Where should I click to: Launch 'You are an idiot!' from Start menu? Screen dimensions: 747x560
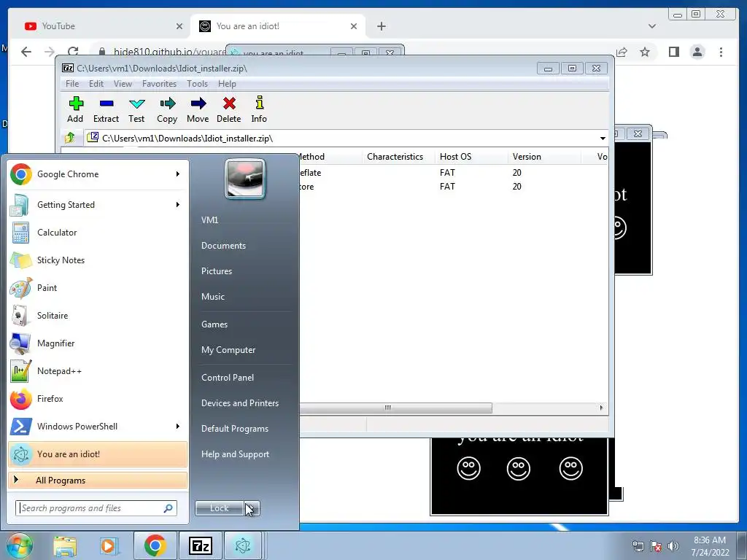point(98,454)
